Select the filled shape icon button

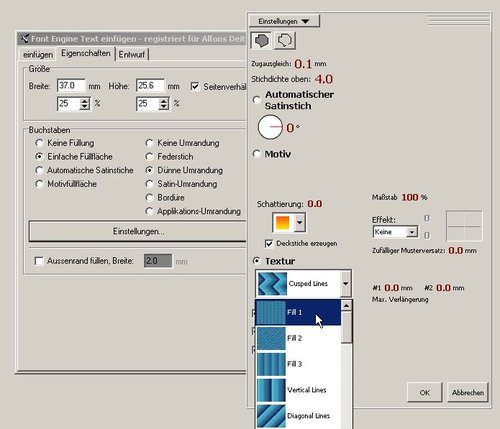point(261,41)
